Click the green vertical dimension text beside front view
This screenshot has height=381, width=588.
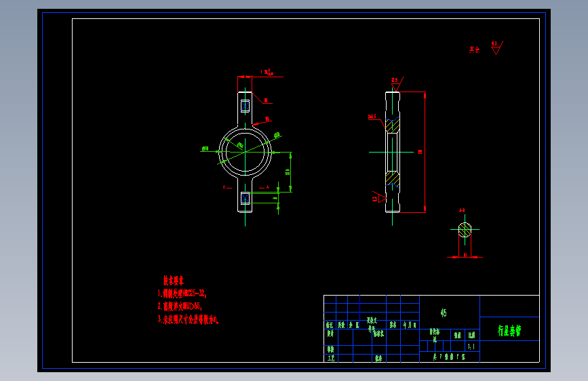pos(288,172)
